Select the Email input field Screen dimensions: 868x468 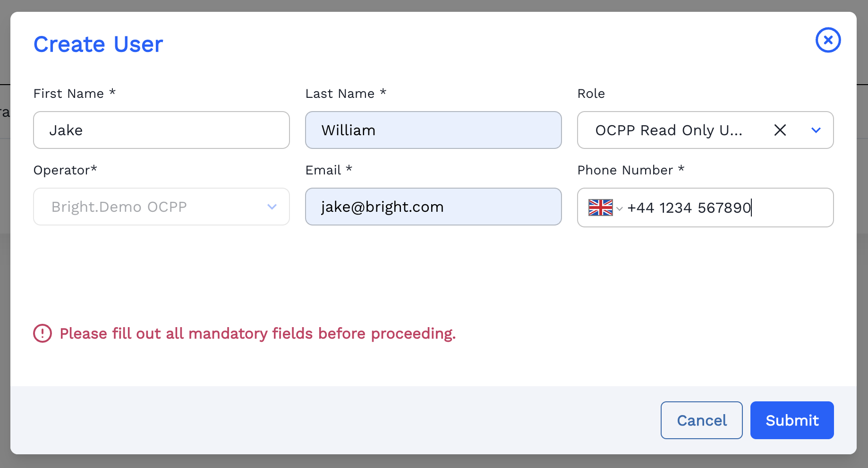click(x=433, y=207)
